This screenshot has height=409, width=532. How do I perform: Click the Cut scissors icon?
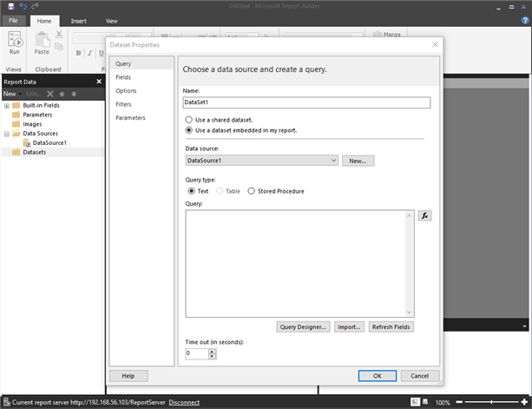[59, 35]
